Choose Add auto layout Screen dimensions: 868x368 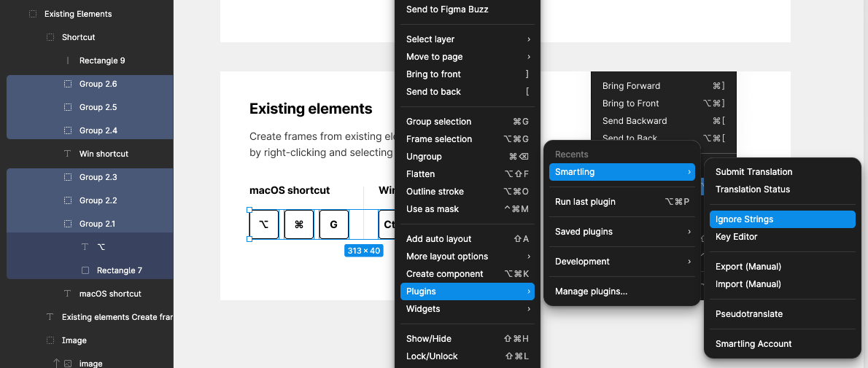(x=468, y=239)
